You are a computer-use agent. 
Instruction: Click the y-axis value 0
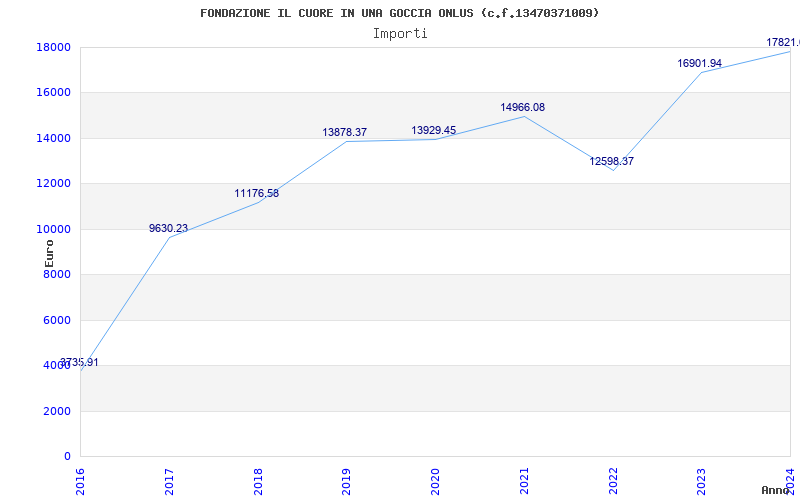point(67,457)
